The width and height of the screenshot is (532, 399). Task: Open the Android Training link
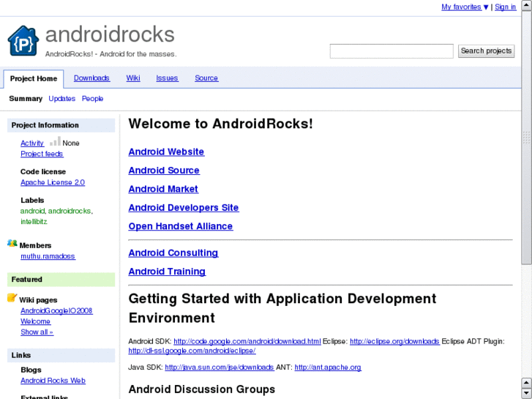click(167, 272)
